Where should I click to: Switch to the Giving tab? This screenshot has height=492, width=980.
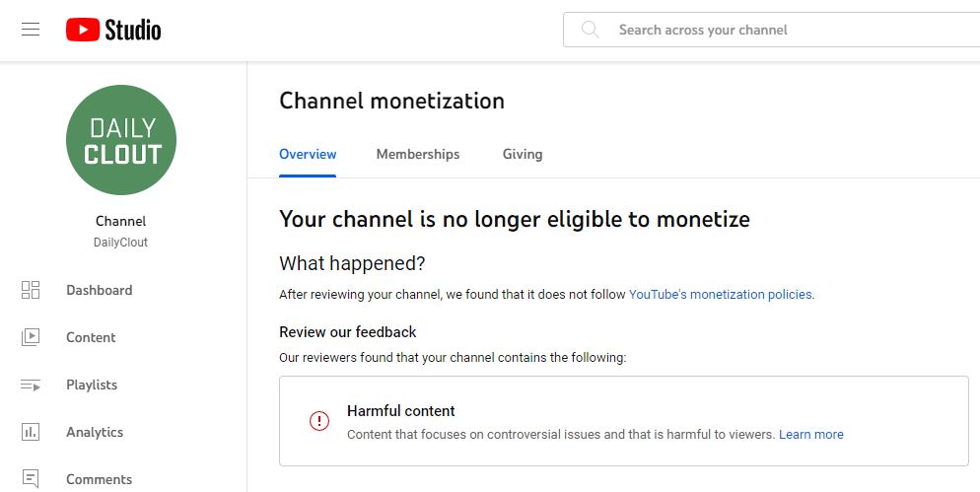(x=523, y=154)
